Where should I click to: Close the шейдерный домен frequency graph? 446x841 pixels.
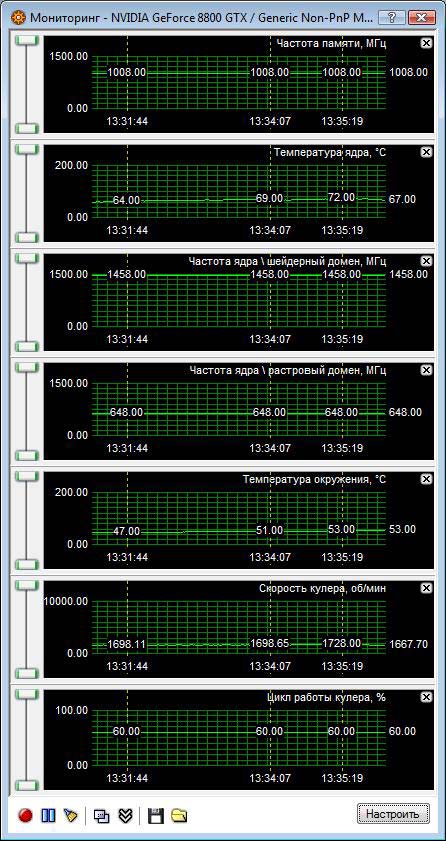(x=426, y=261)
